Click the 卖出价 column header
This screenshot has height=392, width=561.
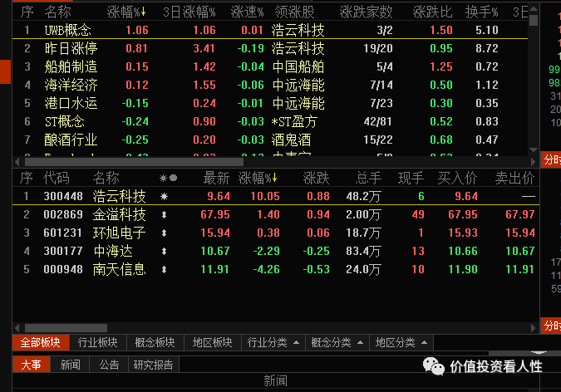tap(514, 178)
